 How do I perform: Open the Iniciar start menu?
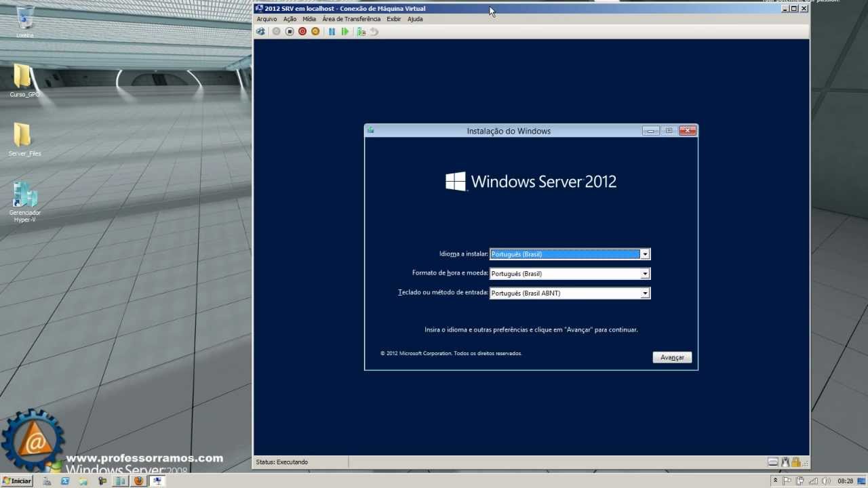click(x=17, y=481)
